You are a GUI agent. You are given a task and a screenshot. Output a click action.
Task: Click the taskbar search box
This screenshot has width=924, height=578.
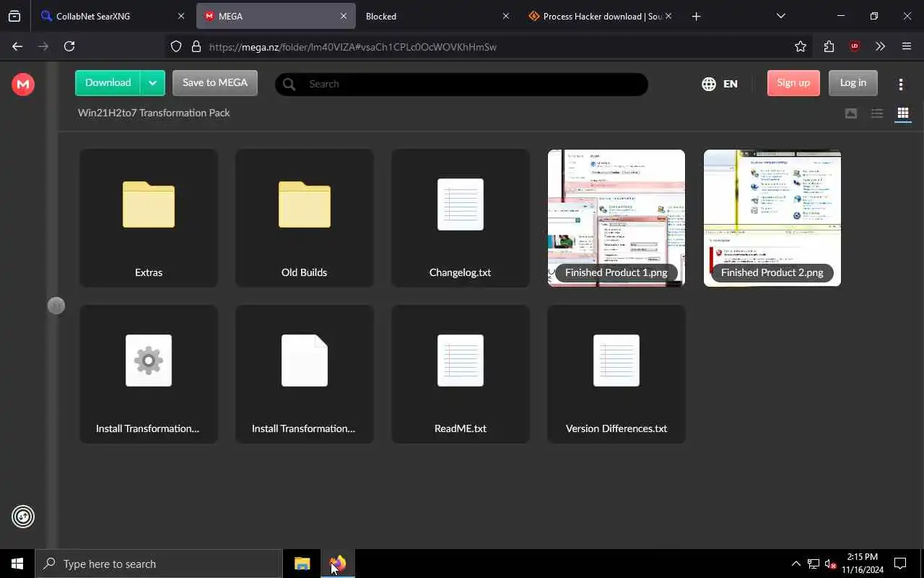[x=159, y=564]
